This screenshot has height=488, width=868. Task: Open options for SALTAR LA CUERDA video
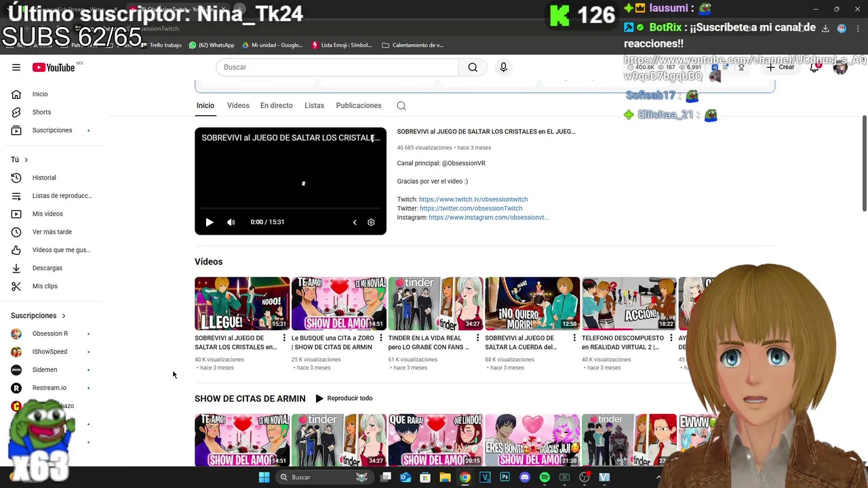tap(574, 338)
